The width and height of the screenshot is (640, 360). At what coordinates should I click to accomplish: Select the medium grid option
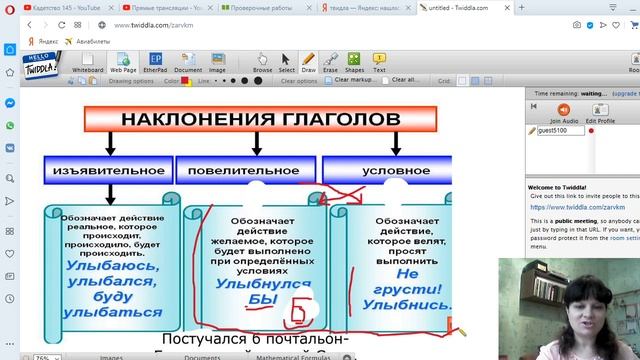[475, 81]
